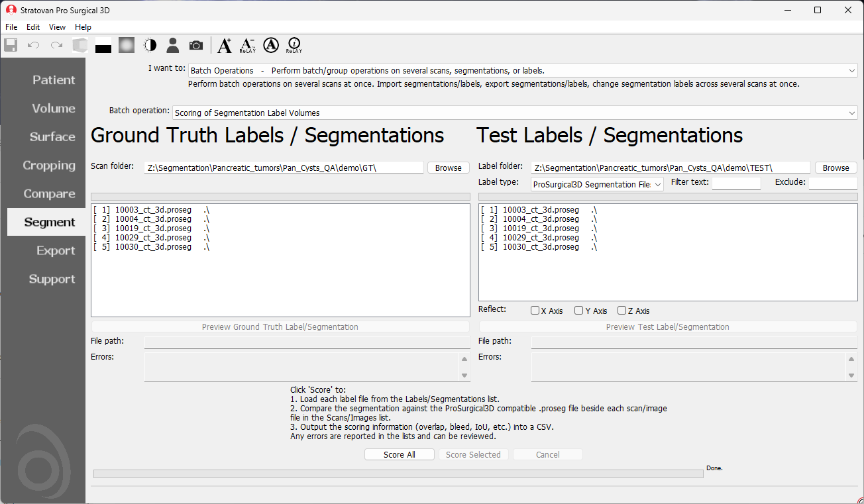Toggle the Y Axis reflect checkbox
This screenshot has width=864, height=504.
[578, 311]
